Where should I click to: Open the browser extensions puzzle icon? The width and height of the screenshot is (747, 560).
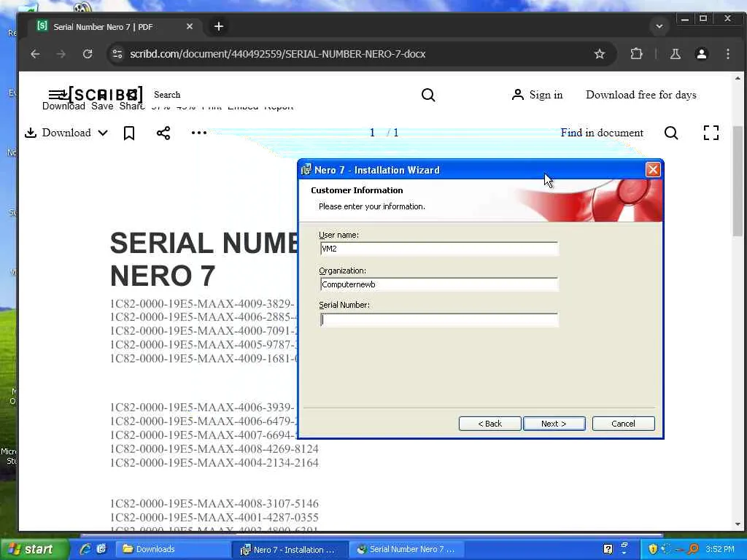point(636,54)
